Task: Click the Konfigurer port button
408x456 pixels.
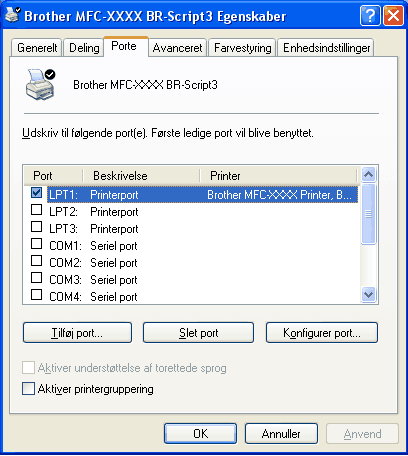Action: (322, 333)
